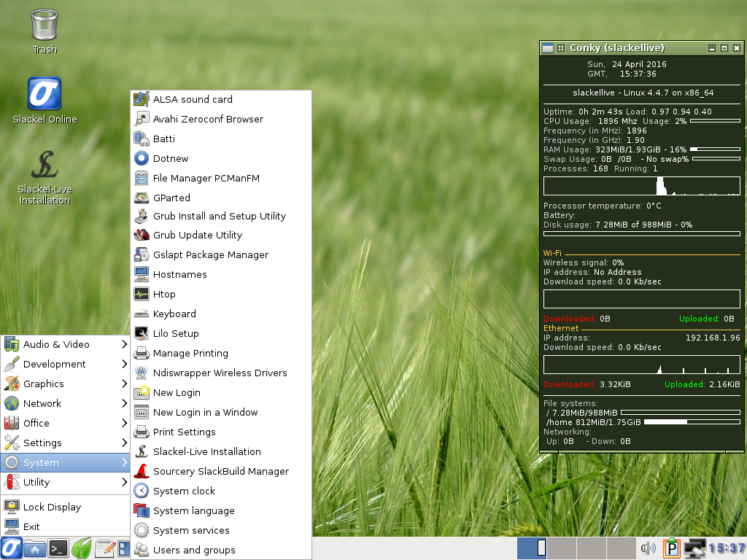Launch Dotnew from the System menu
The image size is (747, 560).
point(221,158)
